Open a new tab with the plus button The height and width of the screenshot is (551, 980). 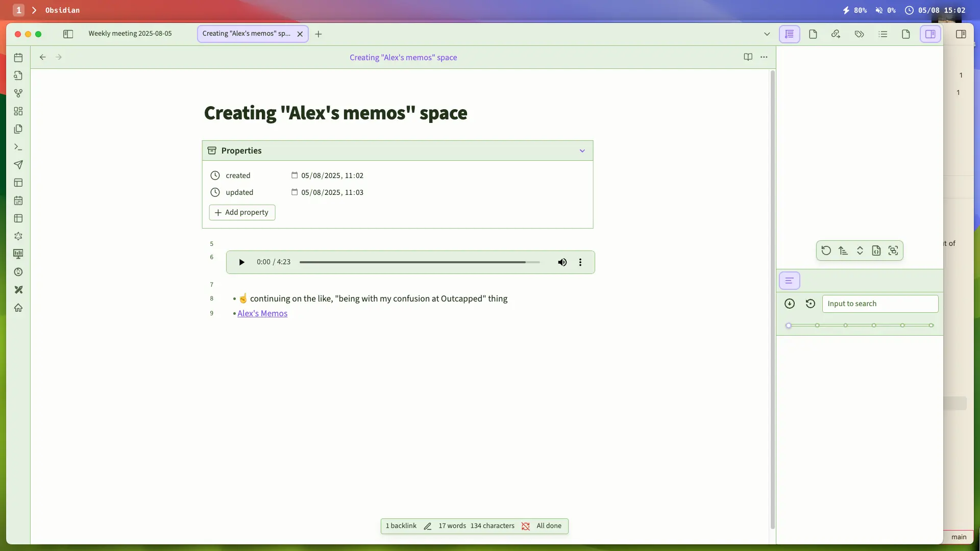(318, 34)
